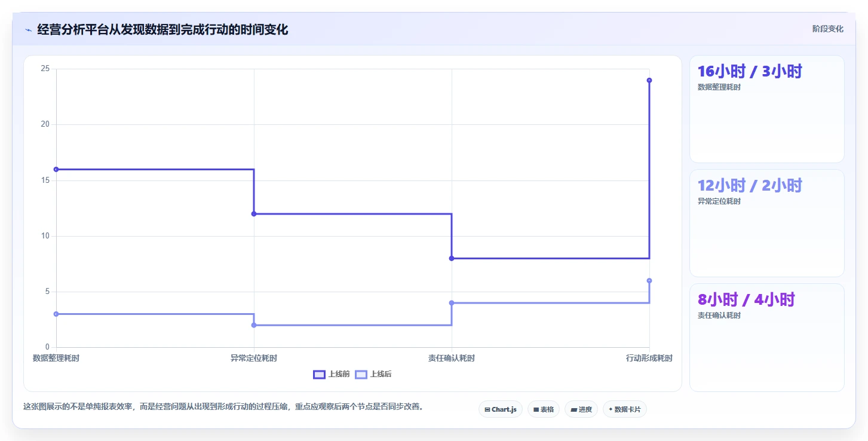Click the 表格 tag
This screenshot has width=868, height=441.
coord(544,409)
